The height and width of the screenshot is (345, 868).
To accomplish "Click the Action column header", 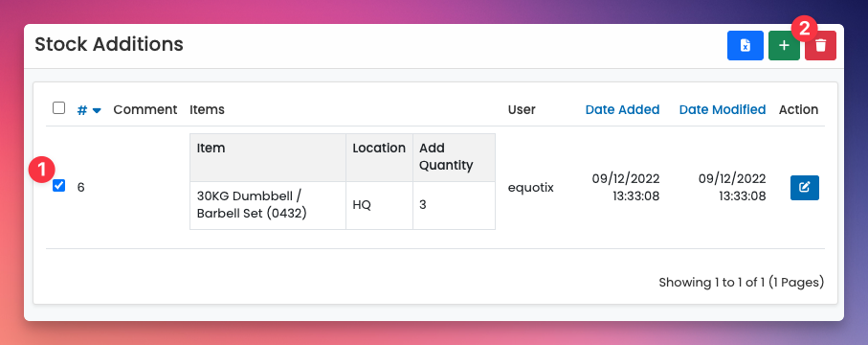I will [x=798, y=109].
